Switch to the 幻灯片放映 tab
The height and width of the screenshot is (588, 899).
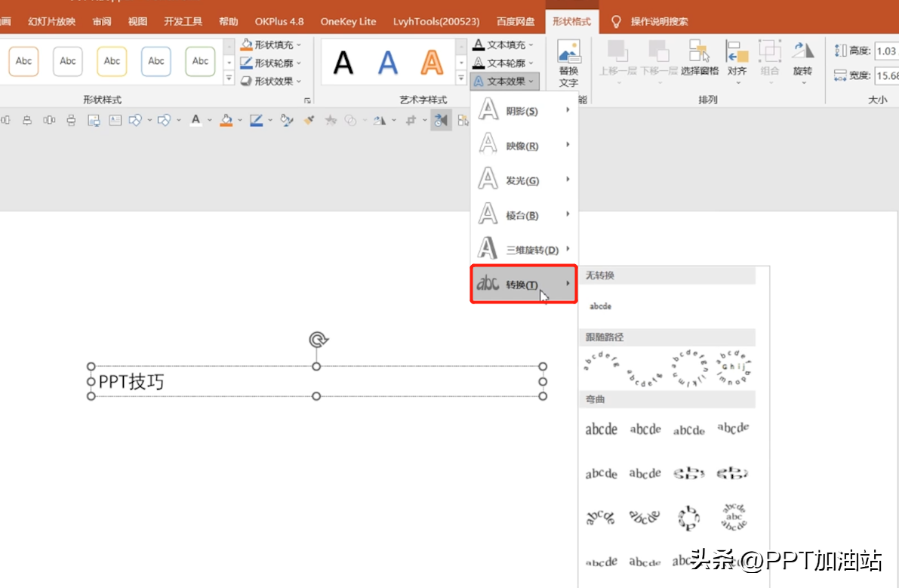pos(51,21)
